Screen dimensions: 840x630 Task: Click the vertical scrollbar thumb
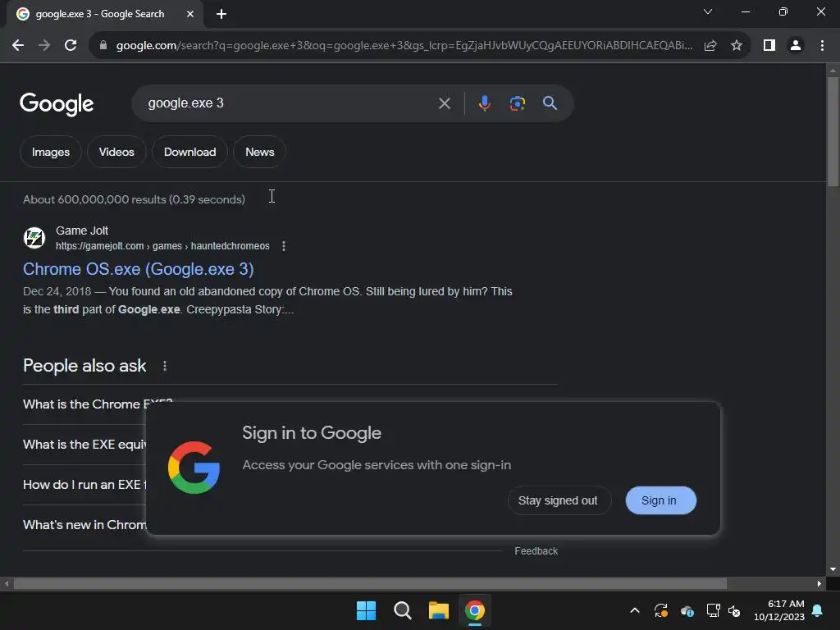click(x=833, y=131)
